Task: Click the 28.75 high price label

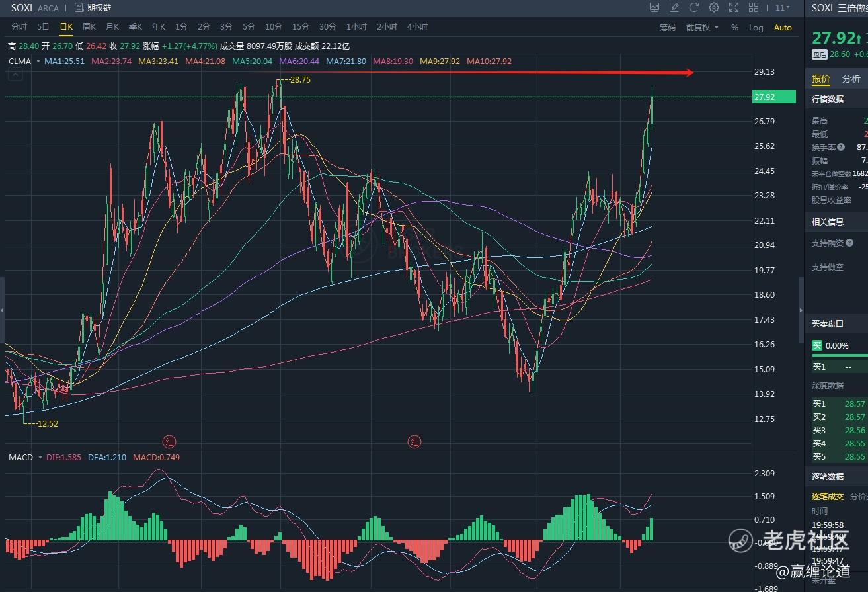Action: (x=300, y=79)
